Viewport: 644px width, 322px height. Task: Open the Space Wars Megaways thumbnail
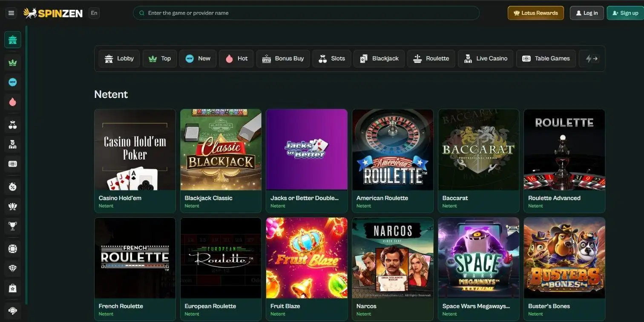coord(479,258)
